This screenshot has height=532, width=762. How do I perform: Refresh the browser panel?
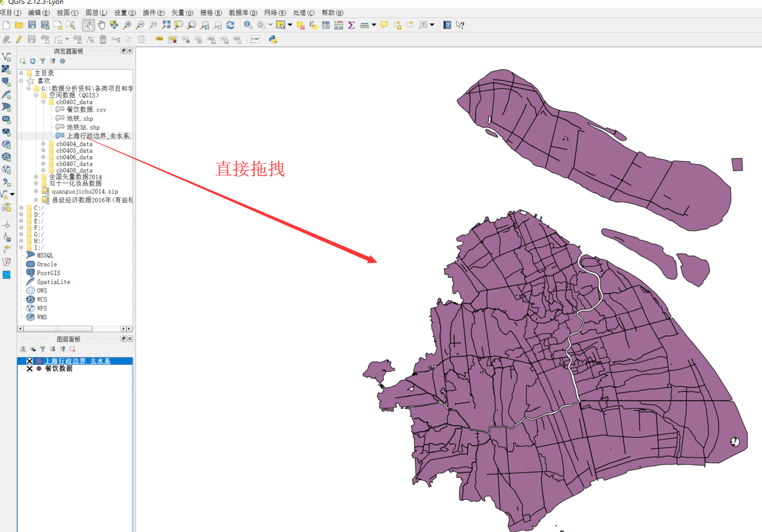[x=33, y=61]
